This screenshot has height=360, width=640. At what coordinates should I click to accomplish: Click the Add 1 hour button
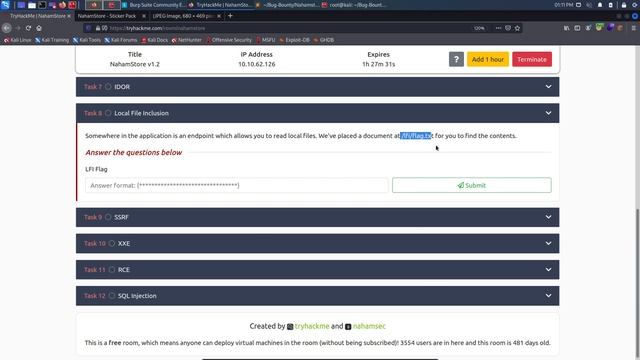coord(488,59)
